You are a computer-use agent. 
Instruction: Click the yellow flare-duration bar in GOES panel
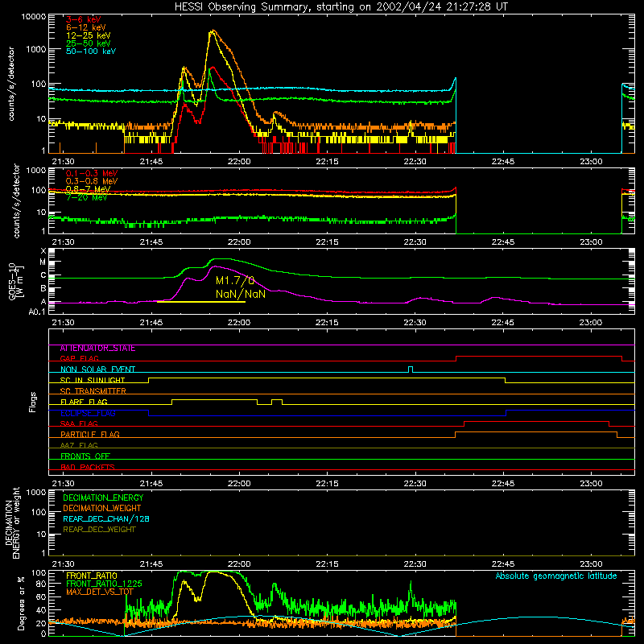pos(201,302)
